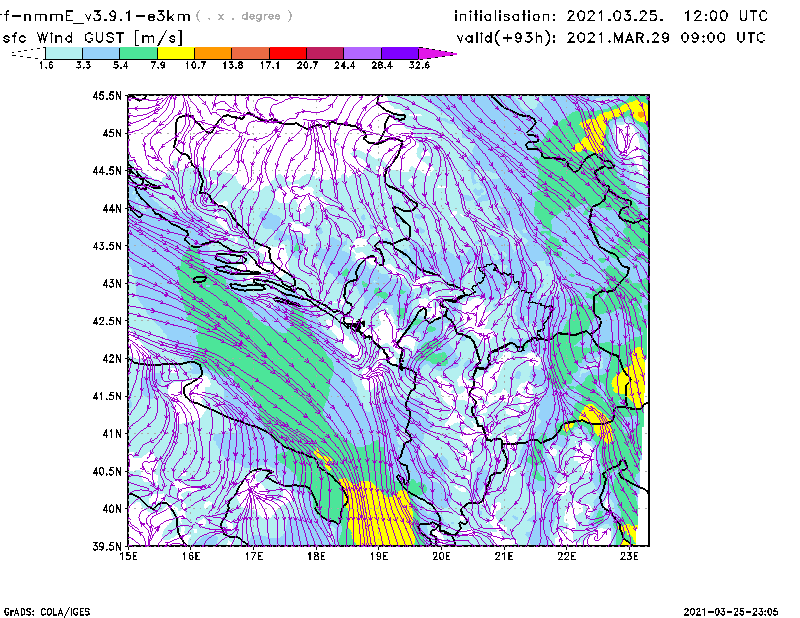Image resolution: width=800 pixels, height=618 pixels.
Task: Click latitude label 45.5N
Action: pos(107,95)
